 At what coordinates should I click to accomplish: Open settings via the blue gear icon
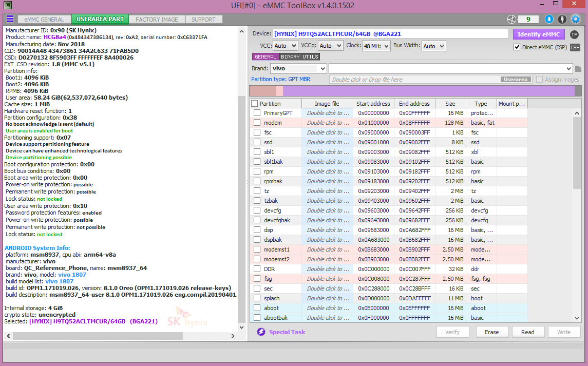(x=575, y=19)
